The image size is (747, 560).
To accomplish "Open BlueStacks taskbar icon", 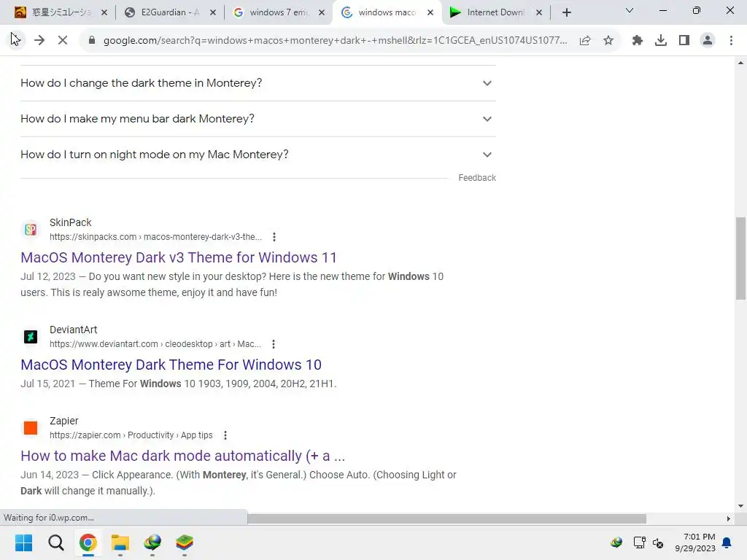I will tap(185, 542).
